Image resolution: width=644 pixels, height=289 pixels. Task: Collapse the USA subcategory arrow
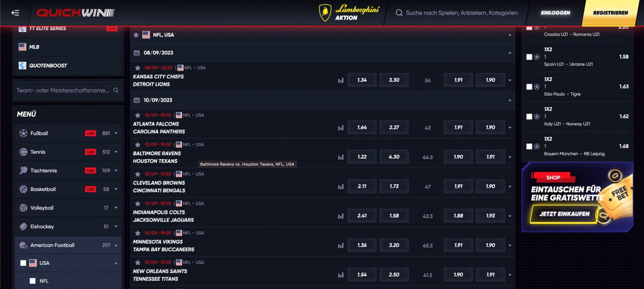[116, 263]
